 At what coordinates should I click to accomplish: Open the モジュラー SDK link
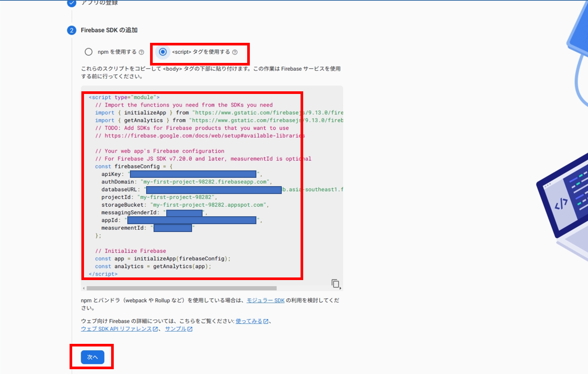click(x=266, y=301)
